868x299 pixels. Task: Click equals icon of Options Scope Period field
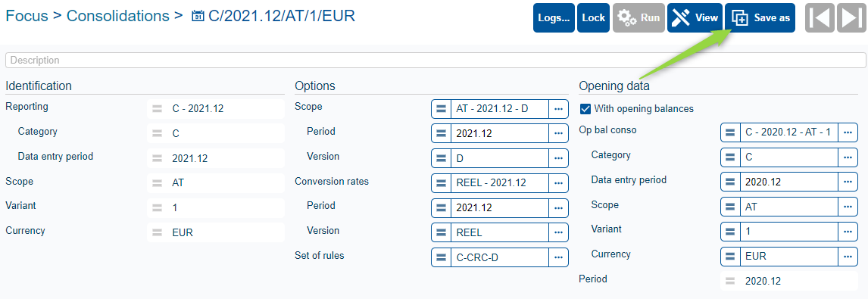[x=442, y=133]
